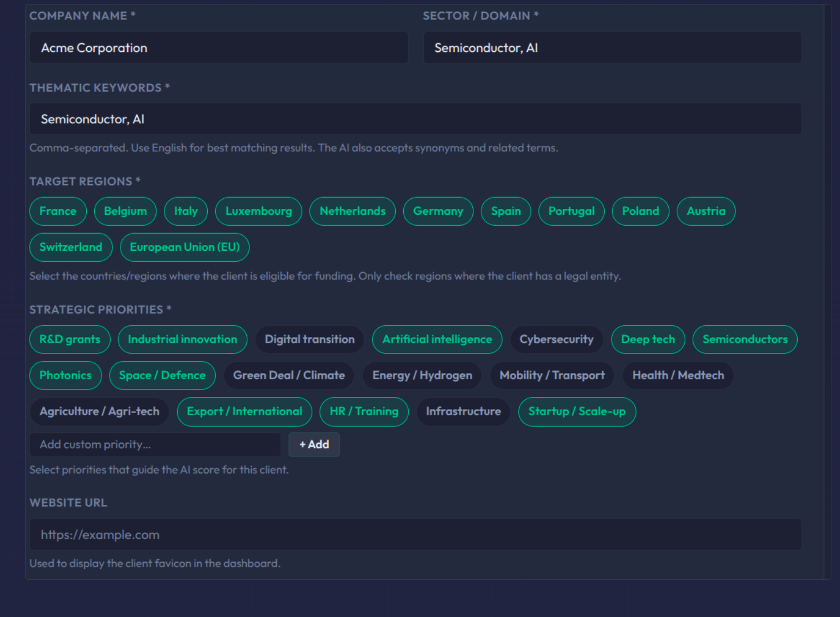
Task: Toggle the Space / Defence priority
Action: (162, 375)
